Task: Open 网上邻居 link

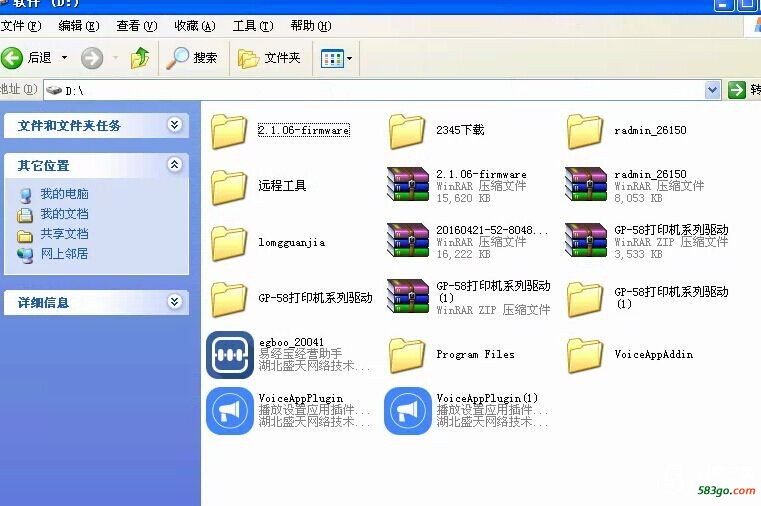Action: (x=64, y=254)
